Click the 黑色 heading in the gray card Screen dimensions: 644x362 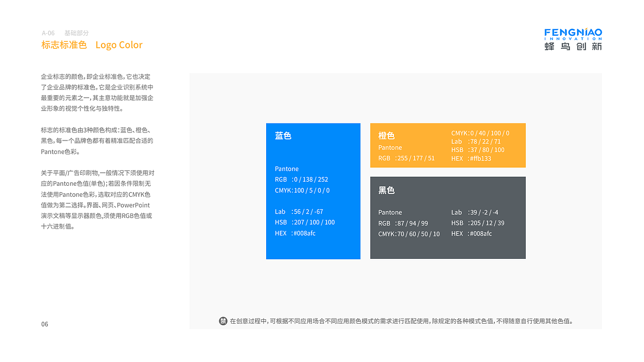[386, 190]
